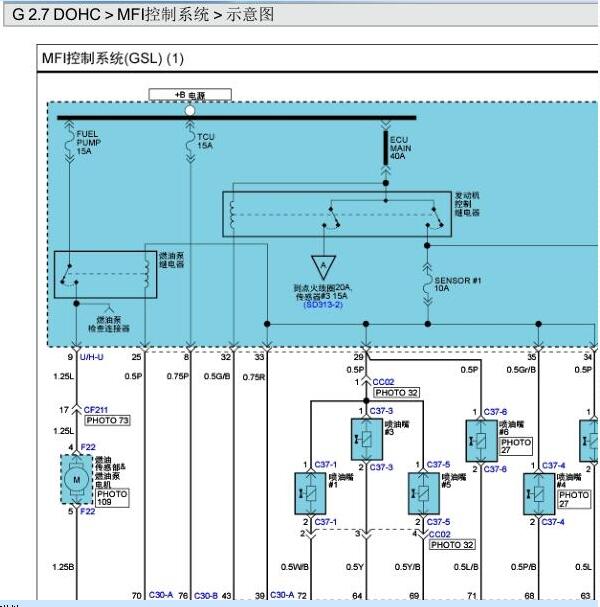The image size is (600, 607).
Task: Click the 喷油嘴 #1 label
Action: (341, 480)
